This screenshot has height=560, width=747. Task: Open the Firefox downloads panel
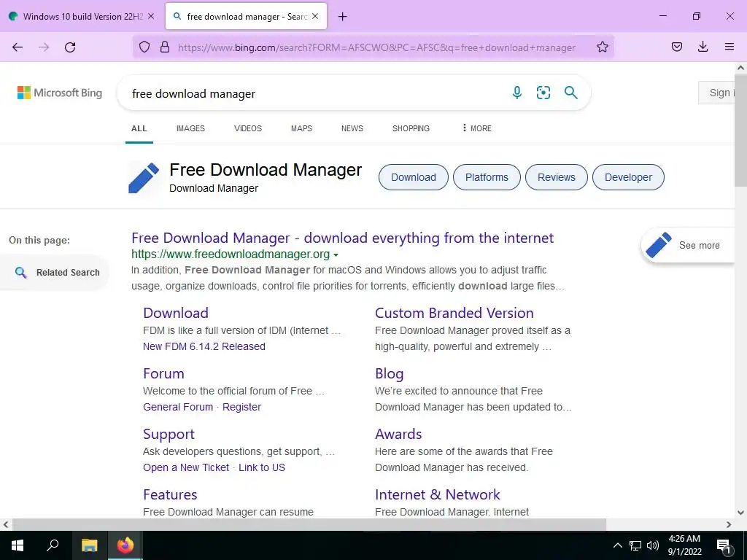tap(703, 47)
